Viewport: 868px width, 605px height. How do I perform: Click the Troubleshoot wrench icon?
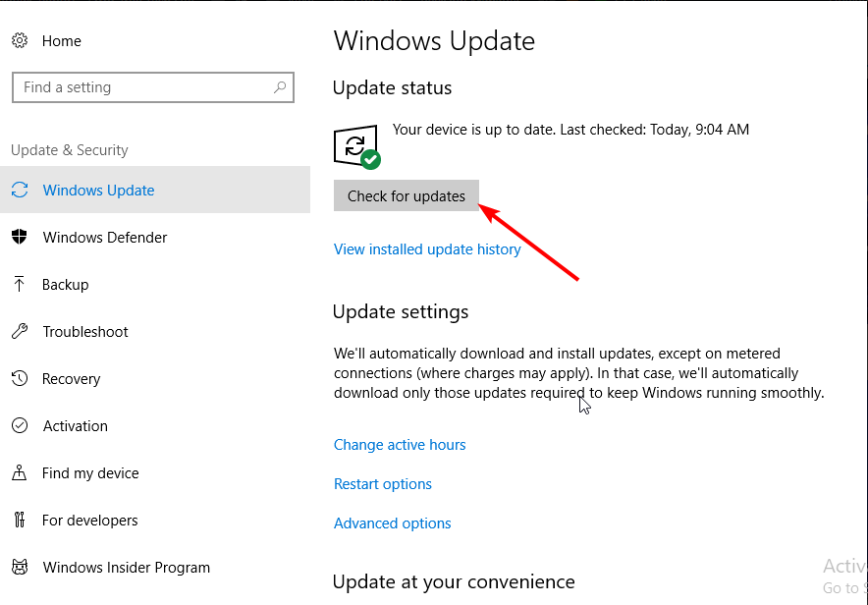click(x=19, y=332)
